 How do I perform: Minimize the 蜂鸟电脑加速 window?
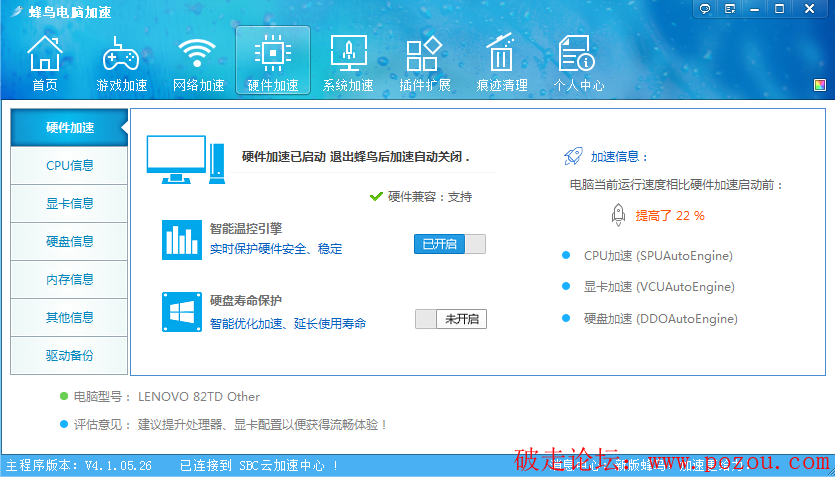coord(755,9)
